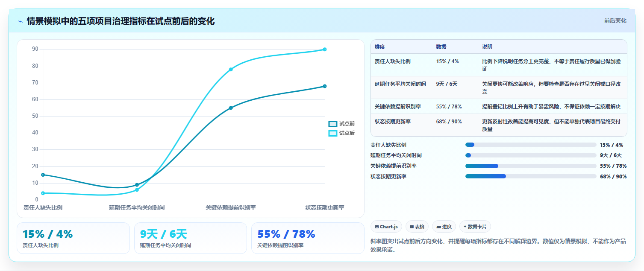644x271 pixels.
Task: Click the 责任人缺失比例 progress bar
Action: [531, 145]
